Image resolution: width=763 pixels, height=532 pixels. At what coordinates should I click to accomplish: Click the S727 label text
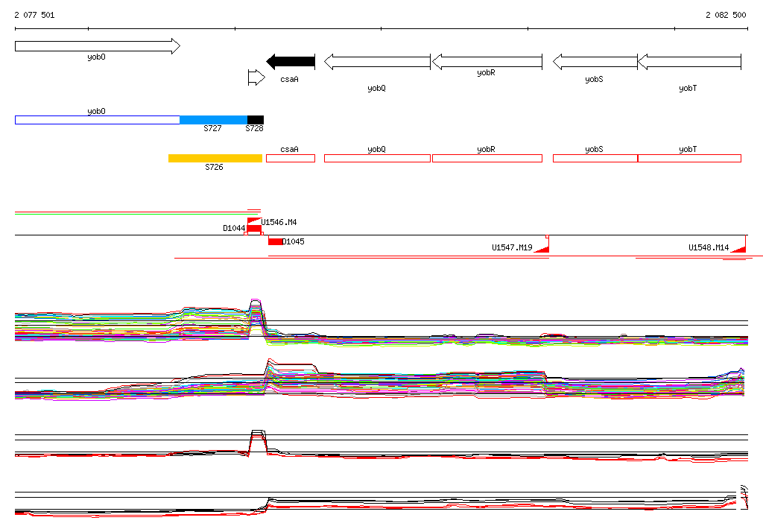tap(212, 128)
